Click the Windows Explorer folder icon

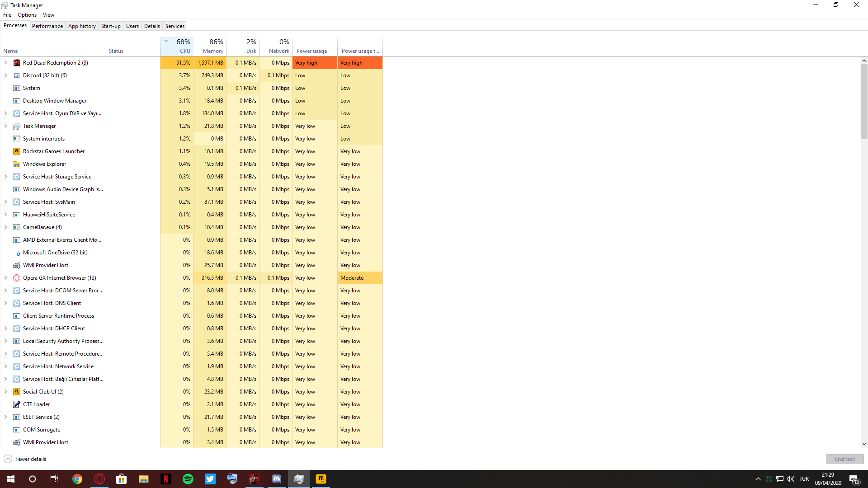coord(17,164)
